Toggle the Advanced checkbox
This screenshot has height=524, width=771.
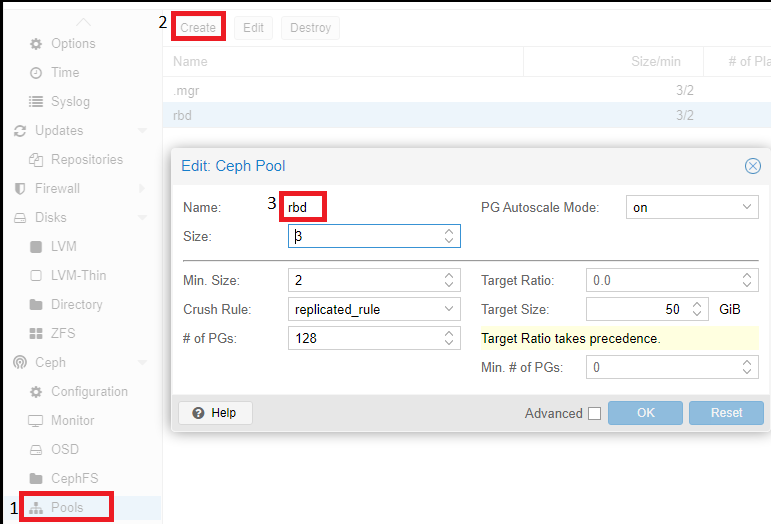tap(595, 413)
